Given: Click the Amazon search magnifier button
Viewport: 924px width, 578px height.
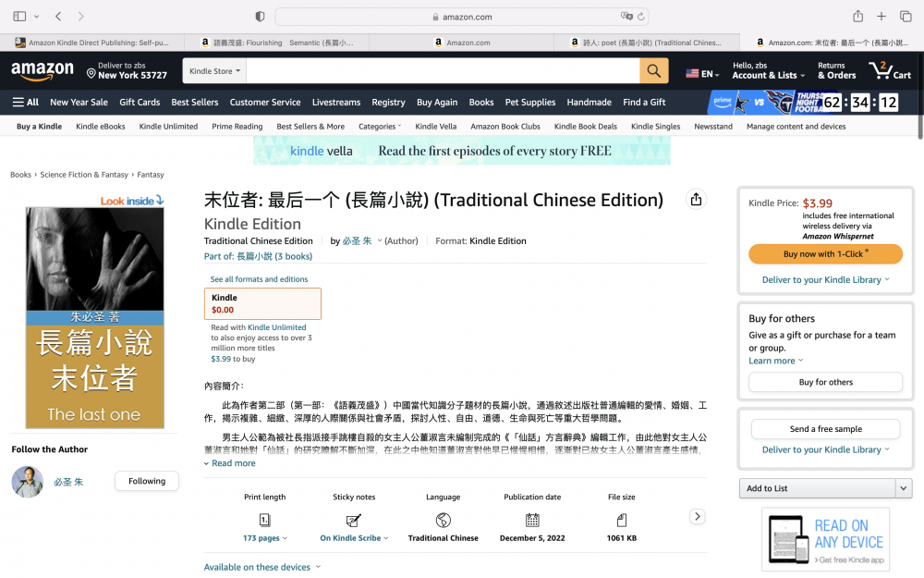Looking at the screenshot, I should point(653,71).
